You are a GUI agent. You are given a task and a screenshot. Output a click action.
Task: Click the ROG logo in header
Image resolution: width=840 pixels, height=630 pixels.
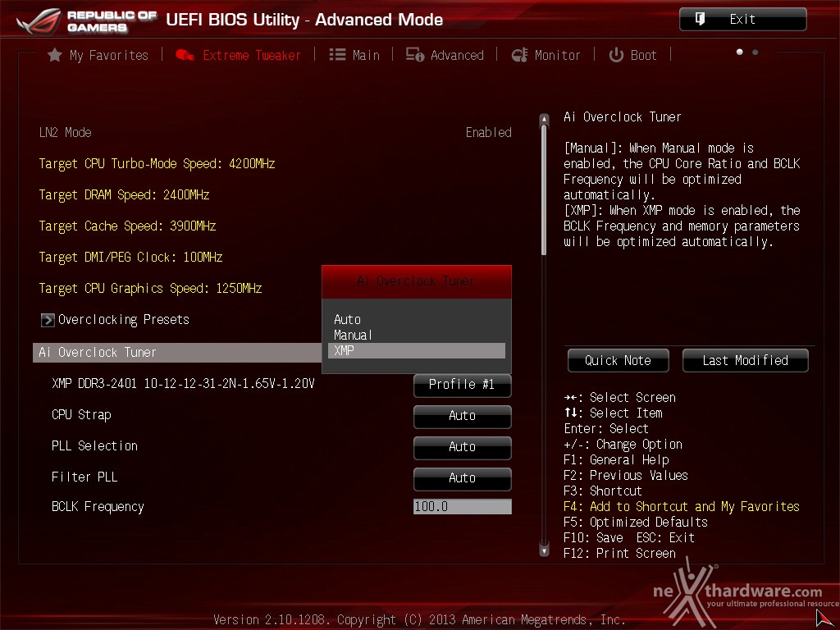tap(39, 21)
